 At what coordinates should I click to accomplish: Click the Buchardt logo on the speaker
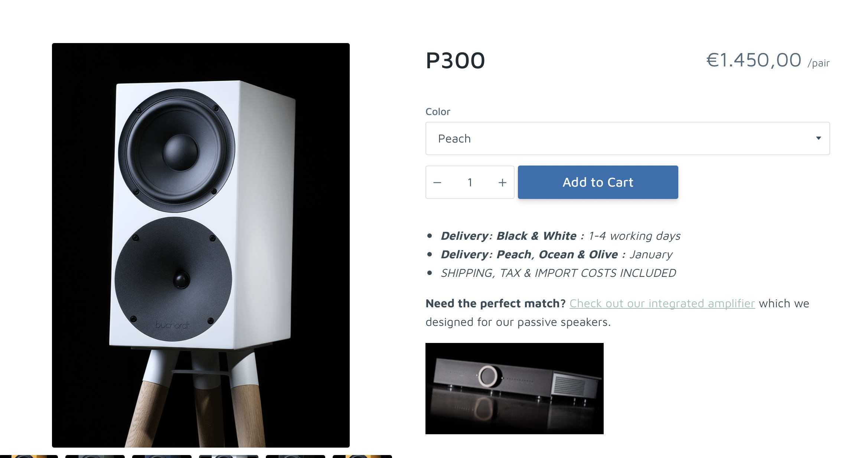coord(172,325)
